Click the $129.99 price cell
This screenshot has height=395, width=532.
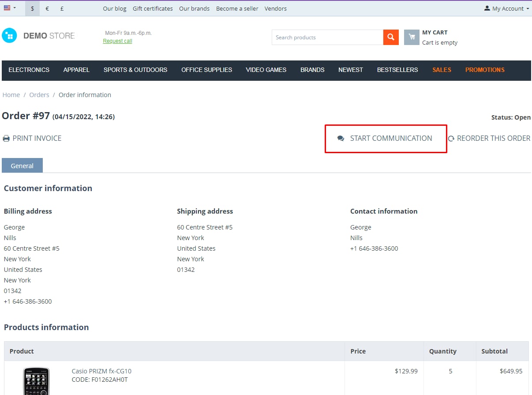[406, 371]
